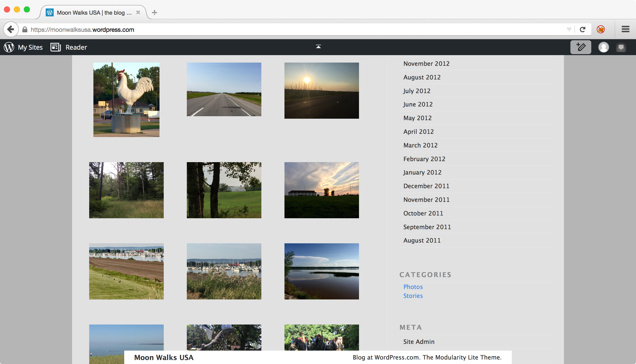Open the November 2012 archive
Screen dimensions: 636x364
(x=426, y=64)
